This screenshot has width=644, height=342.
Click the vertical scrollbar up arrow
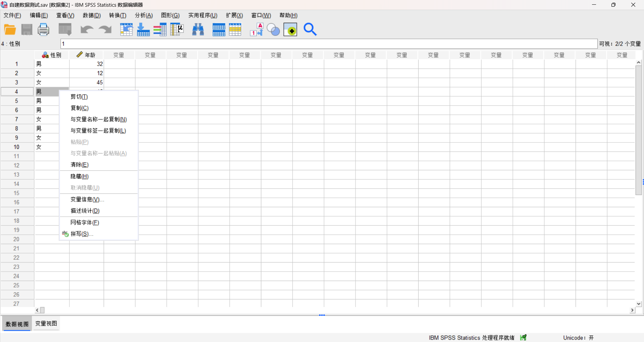click(639, 63)
